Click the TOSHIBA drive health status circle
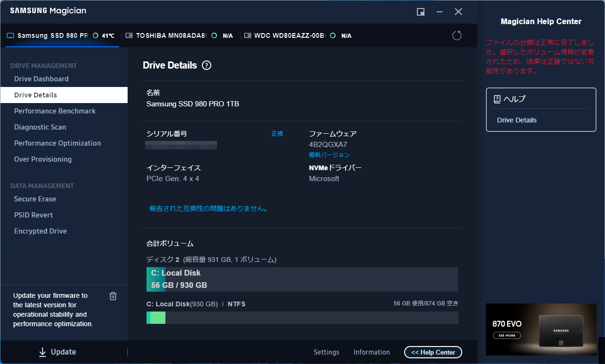 (x=214, y=35)
